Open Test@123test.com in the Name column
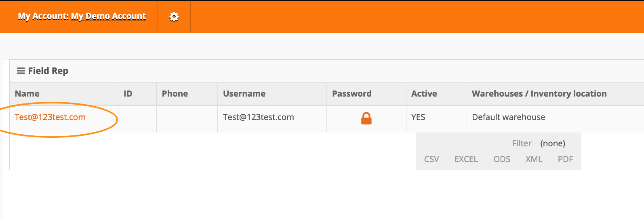The width and height of the screenshot is (644, 219). point(50,117)
